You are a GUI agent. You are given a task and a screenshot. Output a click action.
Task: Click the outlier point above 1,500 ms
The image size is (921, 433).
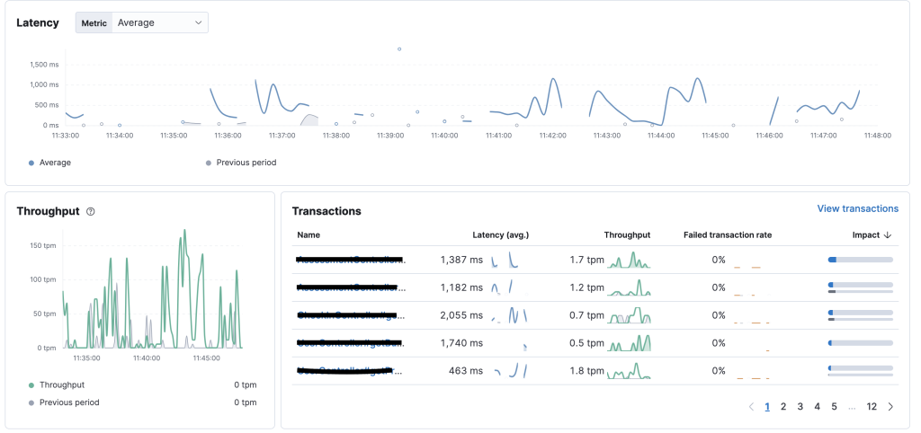coord(399,49)
